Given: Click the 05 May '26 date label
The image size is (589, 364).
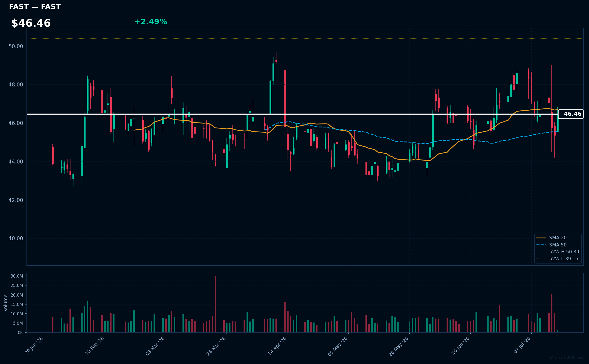Looking at the screenshot, I should [x=338, y=346].
